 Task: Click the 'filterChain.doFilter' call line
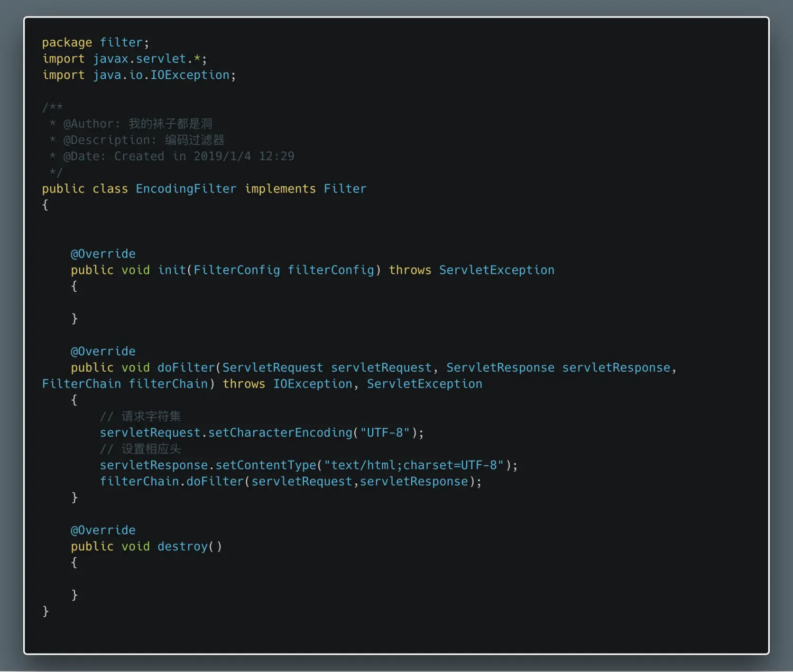tap(291, 482)
